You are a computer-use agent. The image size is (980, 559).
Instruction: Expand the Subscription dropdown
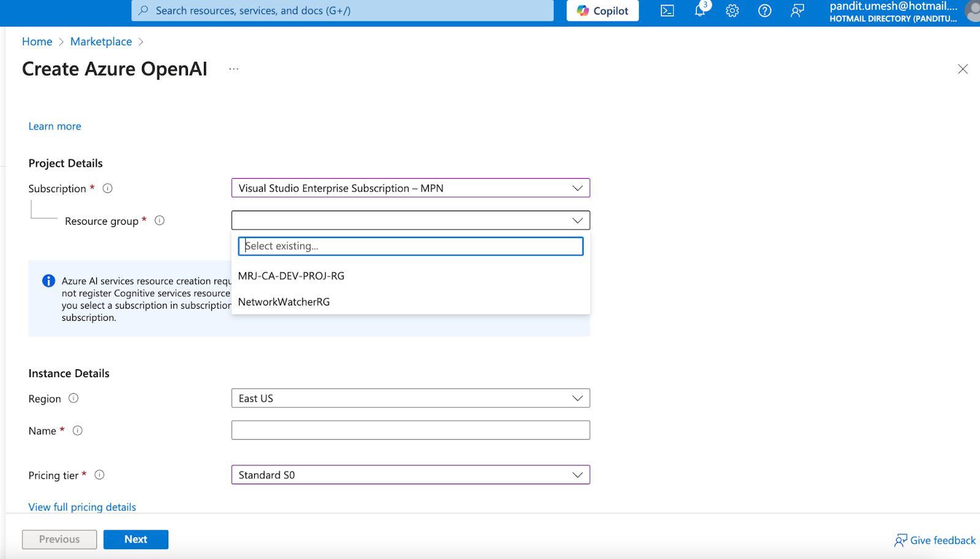pos(410,188)
